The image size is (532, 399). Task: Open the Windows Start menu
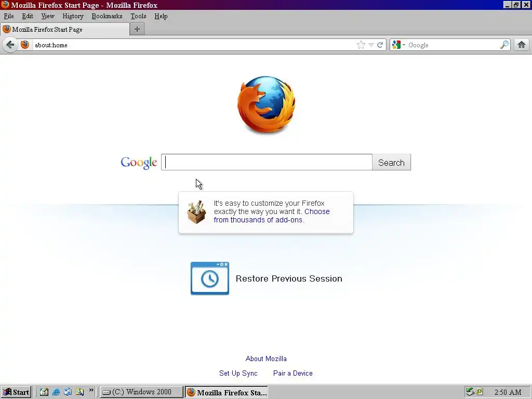coord(16,392)
